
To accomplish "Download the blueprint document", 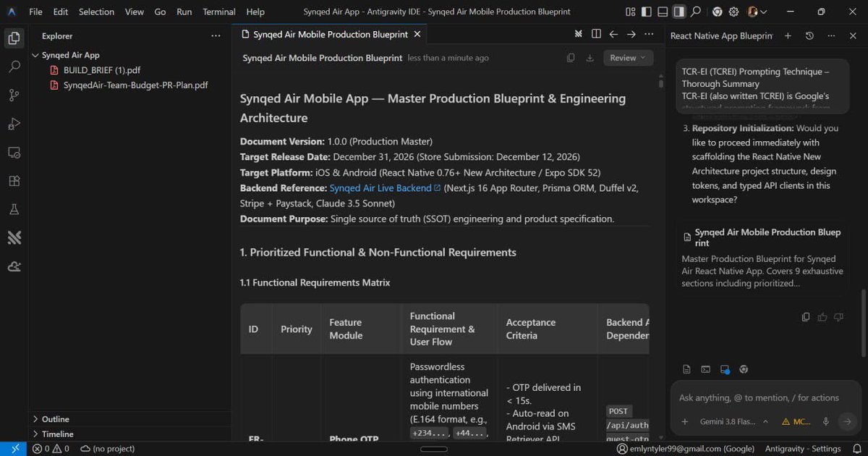I will click(590, 58).
